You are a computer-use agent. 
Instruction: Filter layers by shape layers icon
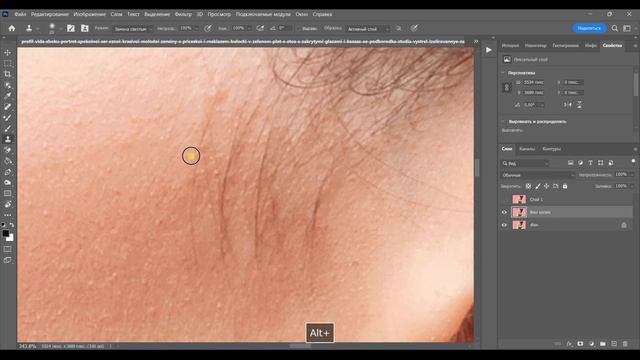[x=600, y=163]
